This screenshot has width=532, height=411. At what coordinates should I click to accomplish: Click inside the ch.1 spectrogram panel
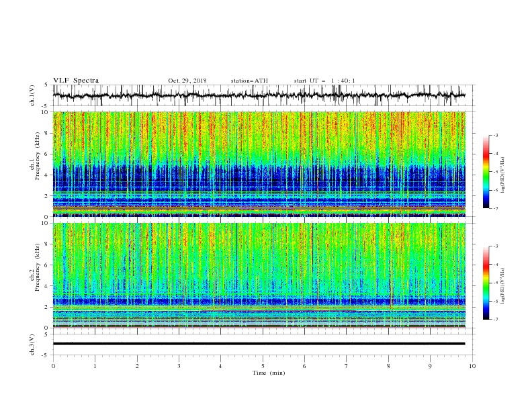(x=259, y=164)
